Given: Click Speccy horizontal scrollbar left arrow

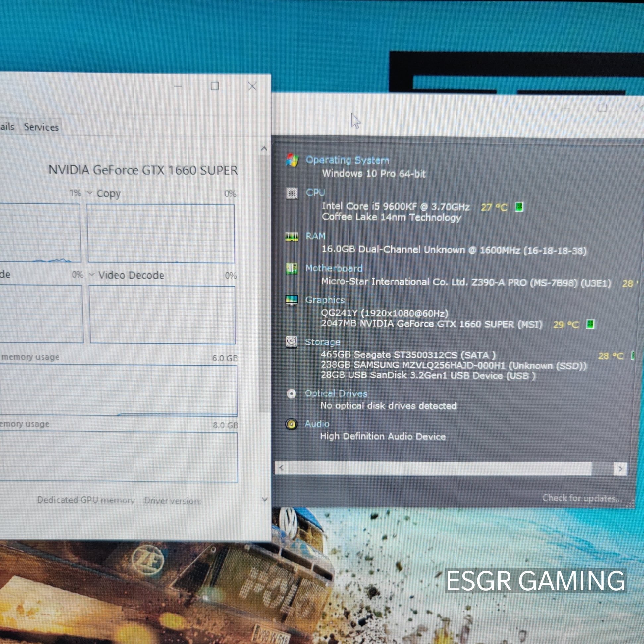Looking at the screenshot, I should [282, 468].
